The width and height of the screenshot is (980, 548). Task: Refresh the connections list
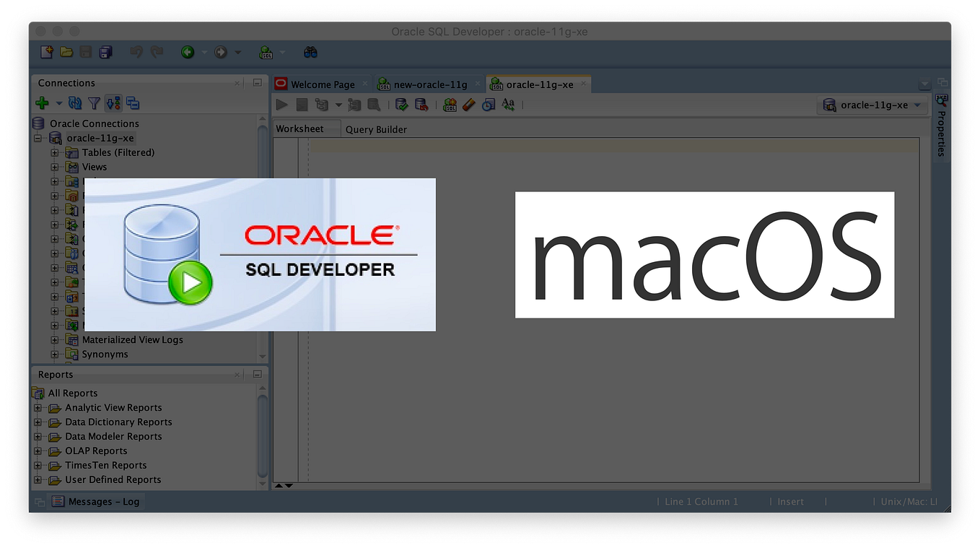[x=75, y=103]
